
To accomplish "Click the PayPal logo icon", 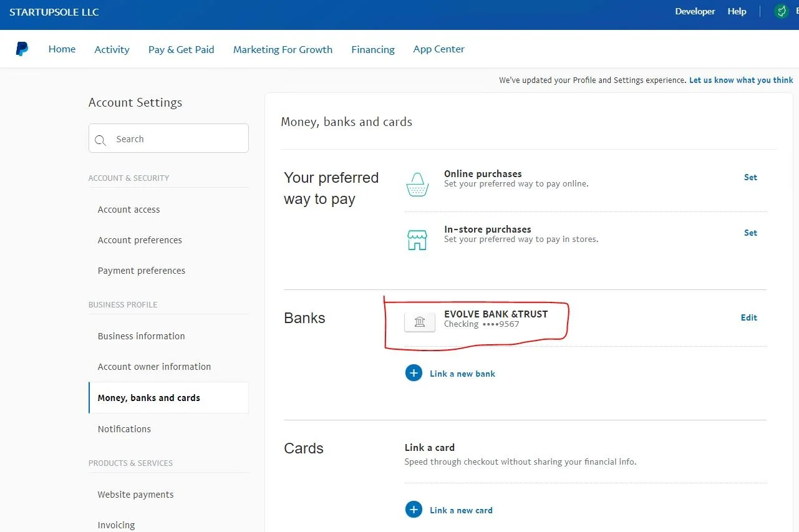I will pyautogui.click(x=22, y=49).
